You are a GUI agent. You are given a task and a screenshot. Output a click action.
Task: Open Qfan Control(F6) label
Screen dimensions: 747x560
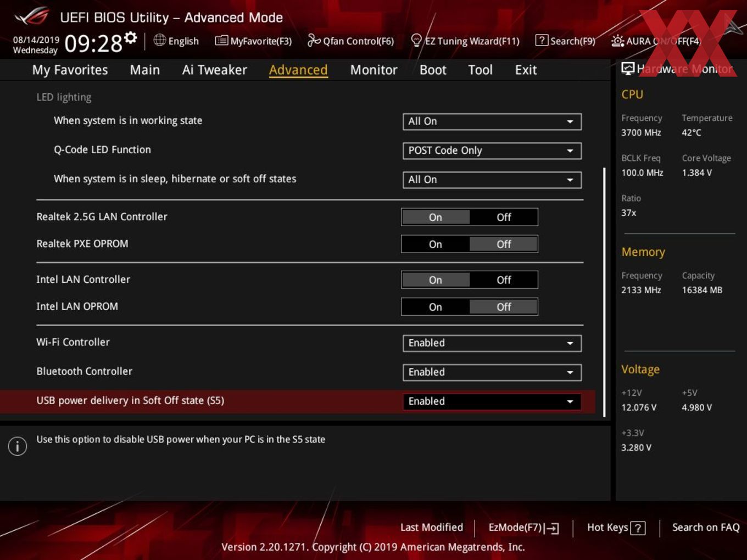click(358, 41)
